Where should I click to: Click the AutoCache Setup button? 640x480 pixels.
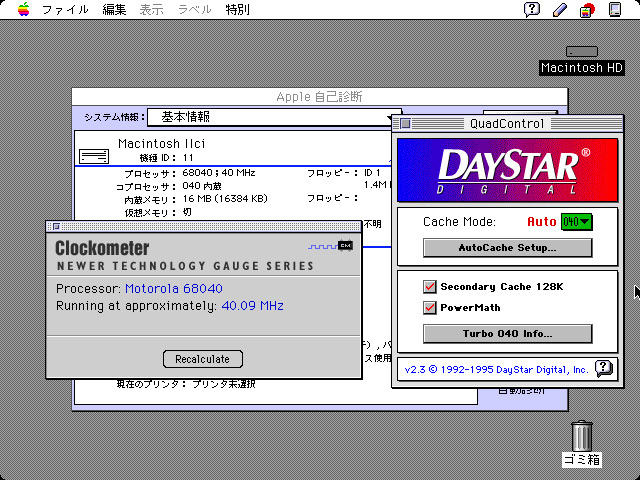coord(507,248)
